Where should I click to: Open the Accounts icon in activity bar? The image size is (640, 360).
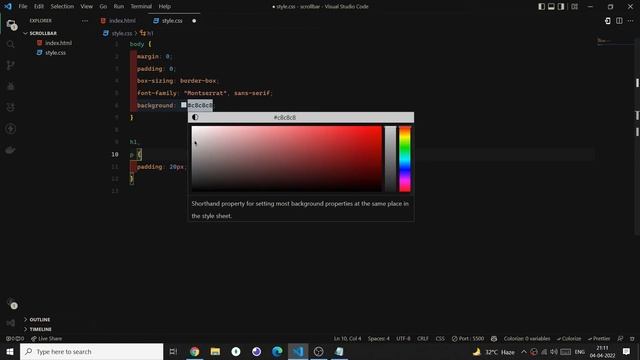11,303
